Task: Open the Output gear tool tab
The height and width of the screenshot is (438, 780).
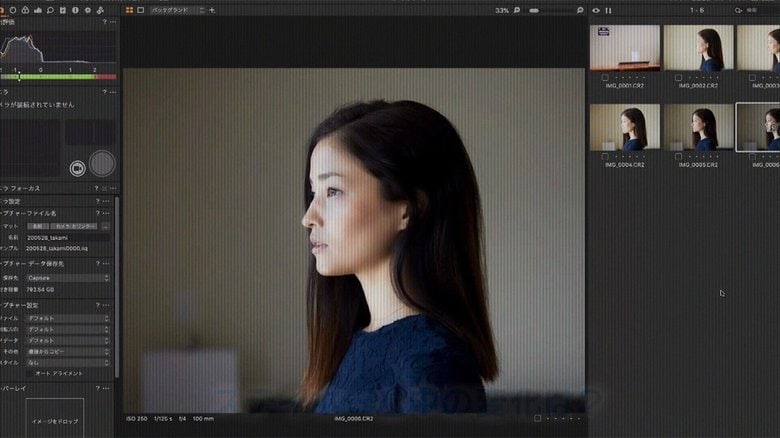Action: tap(88, 10)
